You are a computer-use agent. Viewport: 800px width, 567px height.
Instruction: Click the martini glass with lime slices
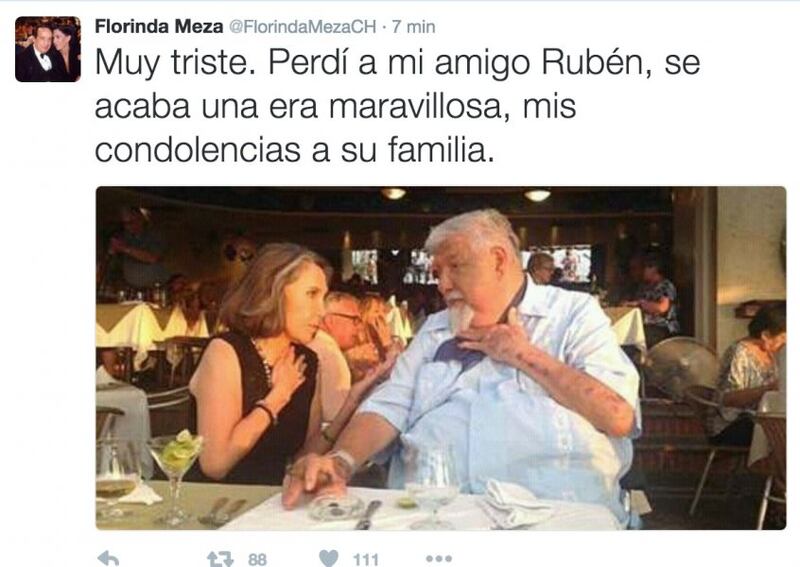176,477
